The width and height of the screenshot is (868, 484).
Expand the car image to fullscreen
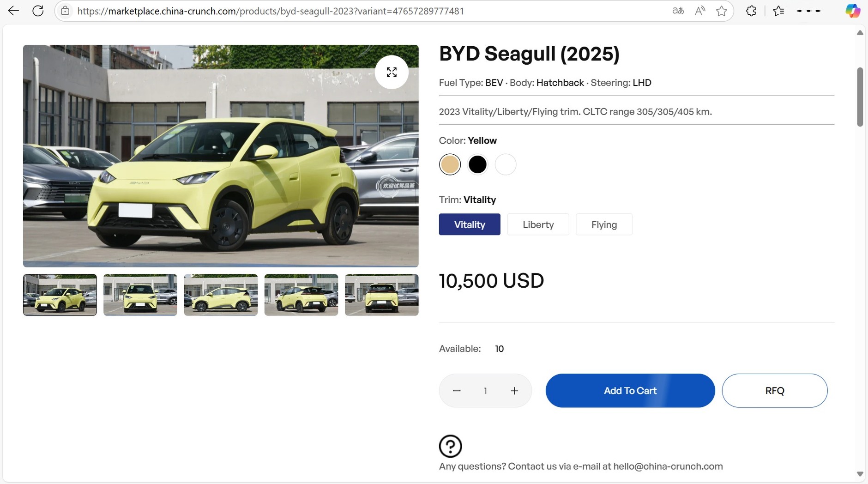coord(392,72)
